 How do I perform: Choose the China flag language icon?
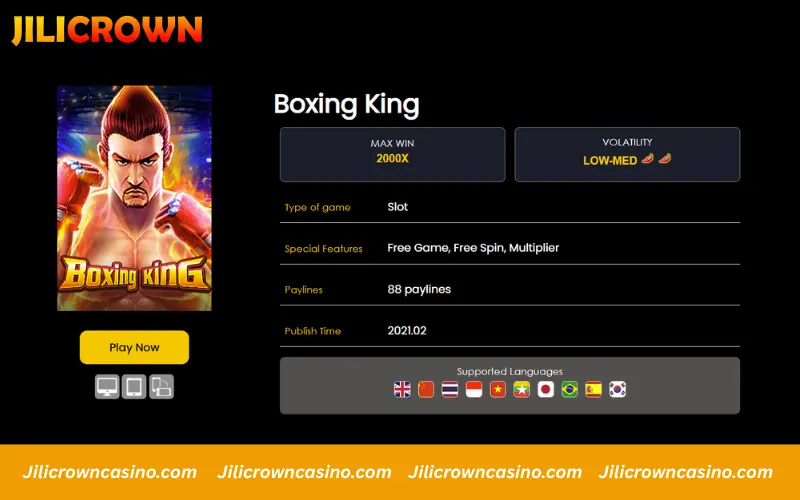426,389
